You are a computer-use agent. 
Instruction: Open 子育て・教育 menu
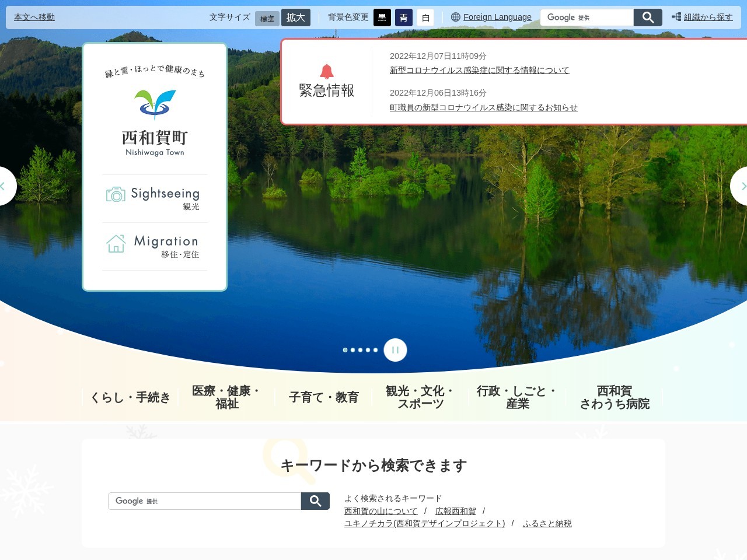pyautogui.click(x=323, y=397)
